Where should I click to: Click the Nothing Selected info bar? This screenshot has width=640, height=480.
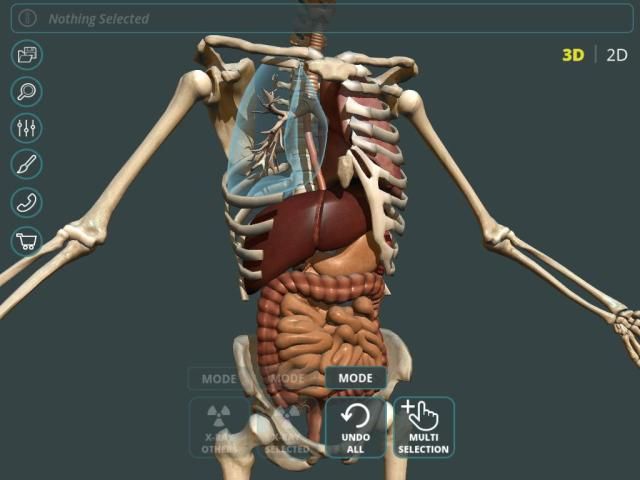coord(320,18)
